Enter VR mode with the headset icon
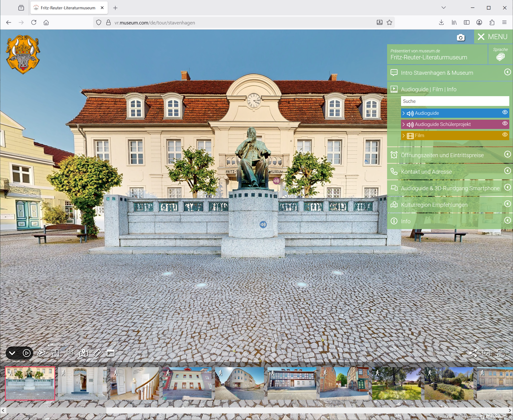This screenshot has height=420, width=513. pyautogui.click(x=486, y=353)
